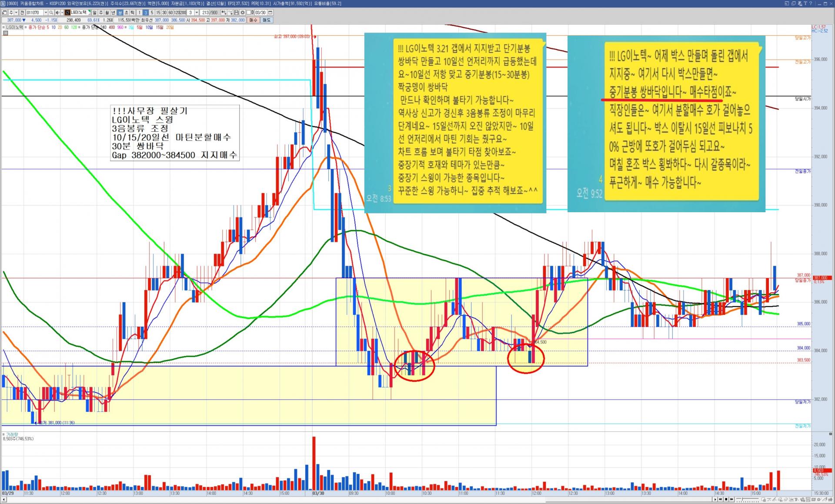Open chart settings gear icon
Viewport: 835px width, 504px height.
pos(242,13)
